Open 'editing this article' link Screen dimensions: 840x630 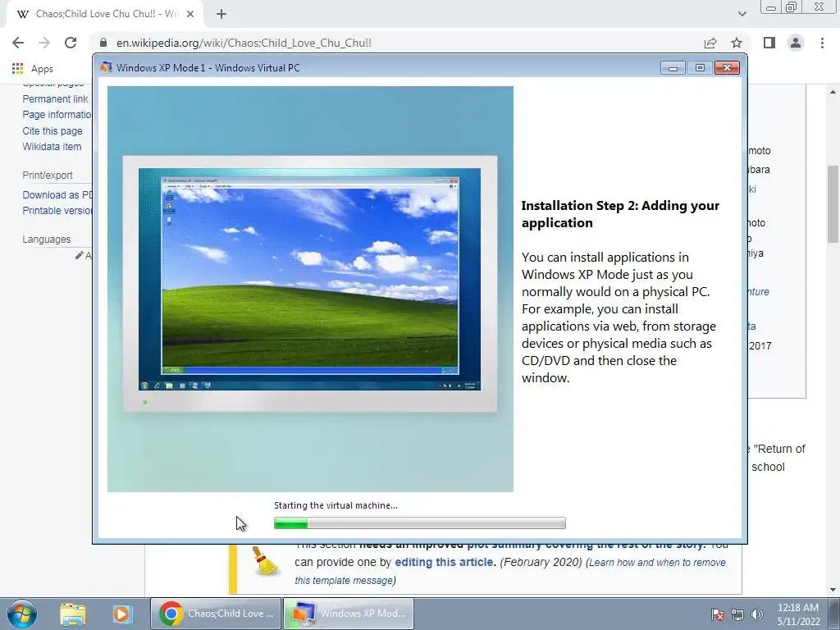(445, 563)
